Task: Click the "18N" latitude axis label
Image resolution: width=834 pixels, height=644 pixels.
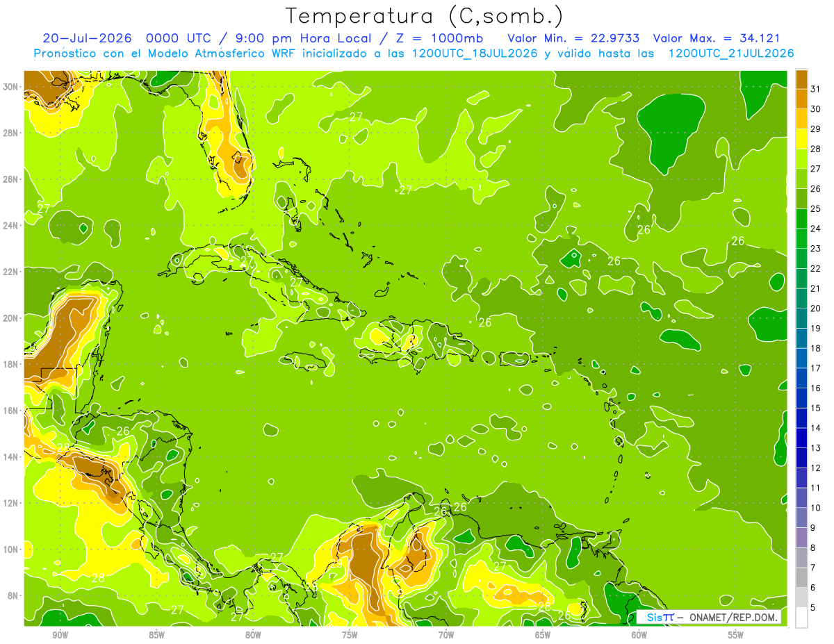Action: [10, 364]
